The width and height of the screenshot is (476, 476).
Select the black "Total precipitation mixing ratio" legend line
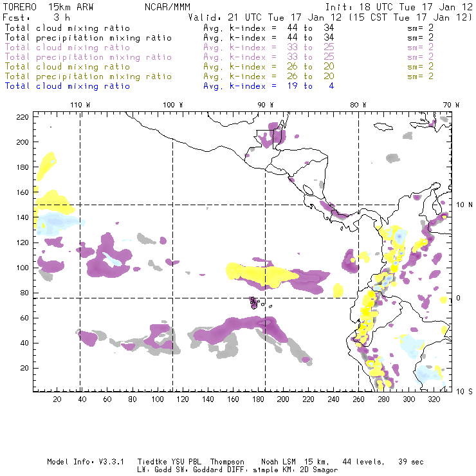click(88, 38)
